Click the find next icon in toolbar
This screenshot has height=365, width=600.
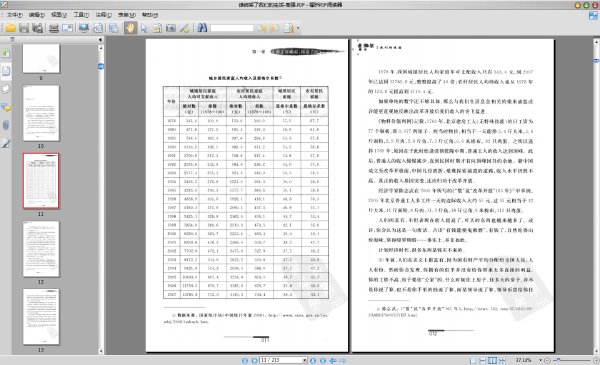pyautogui.click(x=275, y=28)
